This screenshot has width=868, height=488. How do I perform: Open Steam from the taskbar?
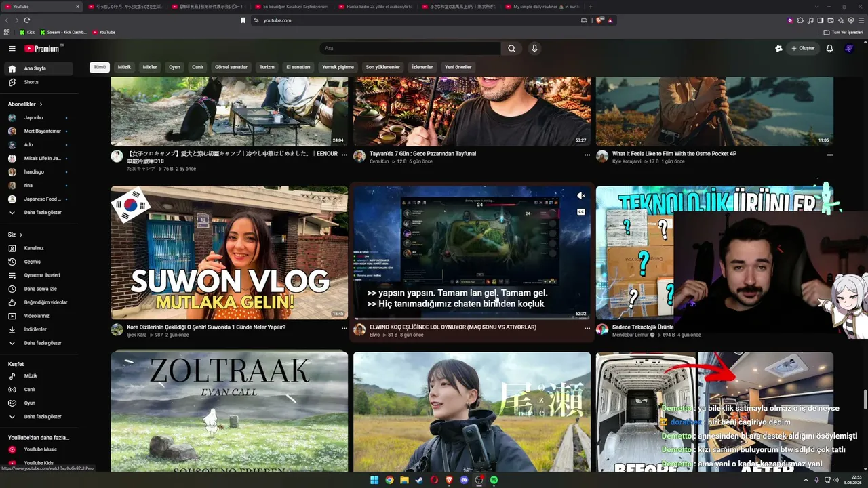pos(419,480)
